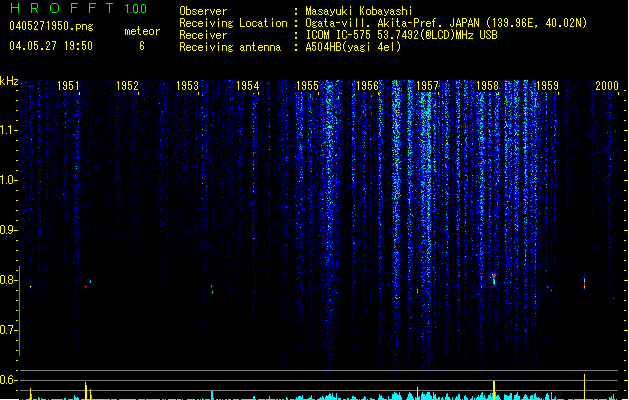This screenshot has height=400, width=629.
Task: Click the tall yellow spike below the 1958 echo
Action: tap(494, 390)
